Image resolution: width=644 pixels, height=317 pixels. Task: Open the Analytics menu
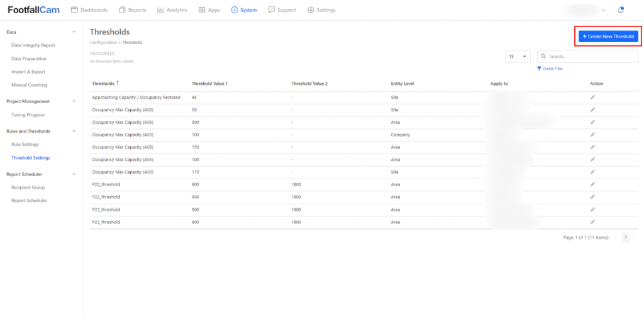(172, 10)
